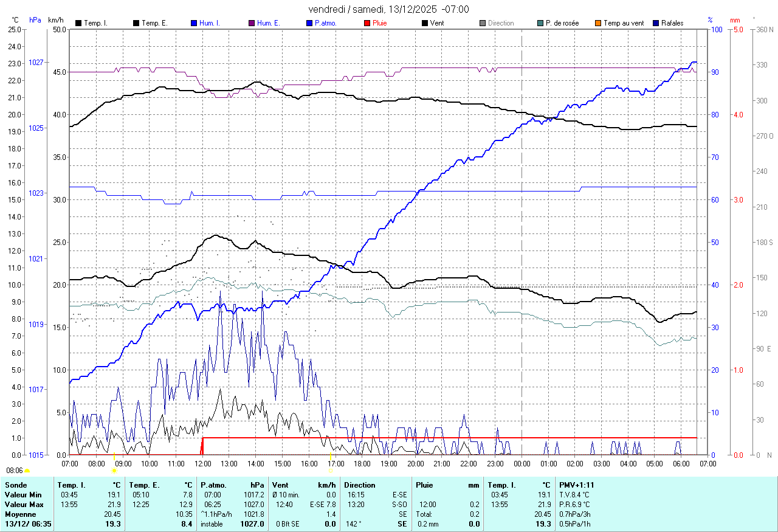Screen dimensions: 778x532
Task: Click the purple Hum. E. legend swatch
Action: (x=250, y=23)
